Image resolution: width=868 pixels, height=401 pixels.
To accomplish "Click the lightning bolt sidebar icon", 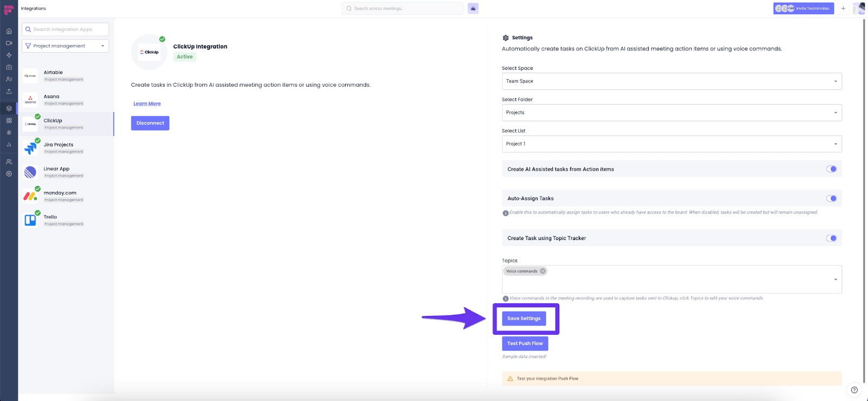I will pyautogui.click(x=9, y=55).
